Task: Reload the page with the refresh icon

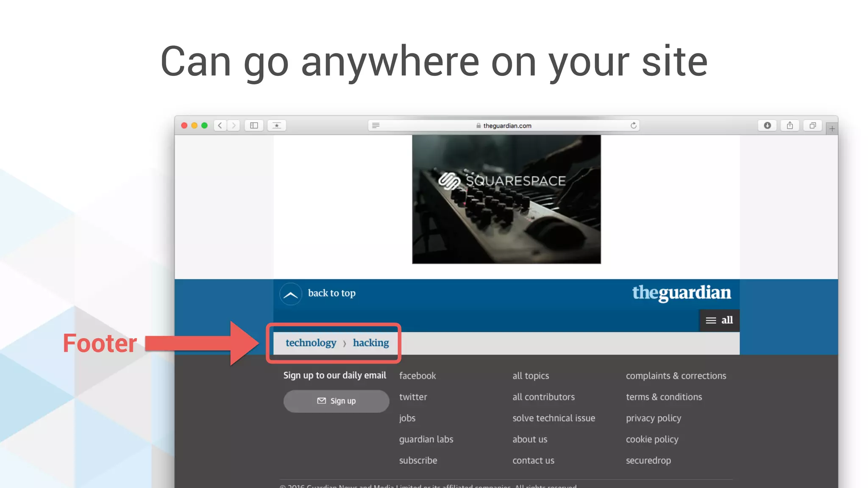Action: [x=633, y=125]
